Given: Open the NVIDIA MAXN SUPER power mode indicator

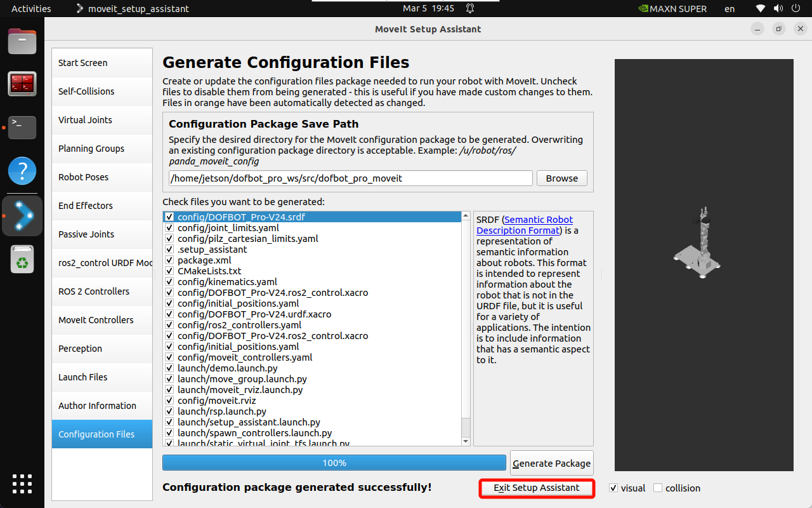Looking at the screenshot, I should [x=674, y=9].
